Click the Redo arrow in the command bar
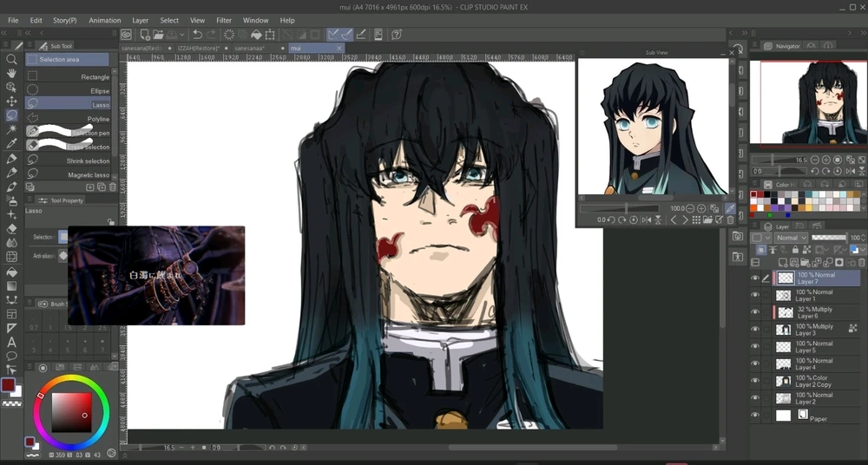The image size is (868, 465). point(211,35)
